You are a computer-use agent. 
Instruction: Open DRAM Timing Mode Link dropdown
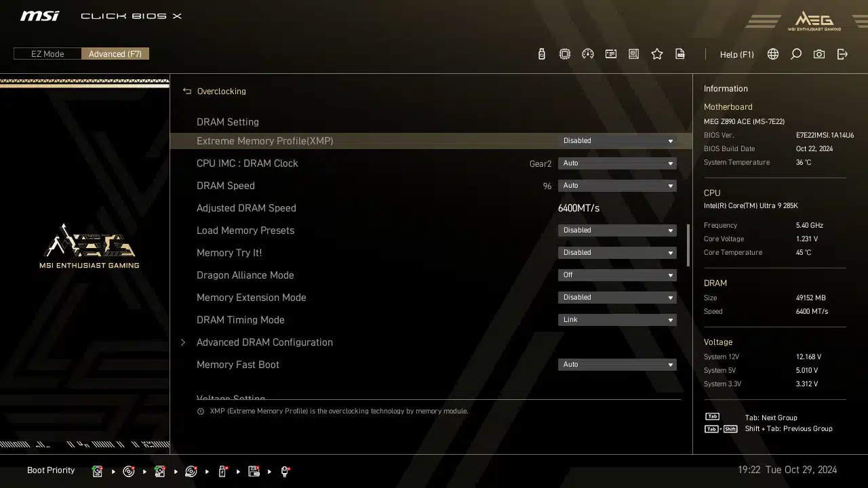pyautogui.click(x=617, y=320)
